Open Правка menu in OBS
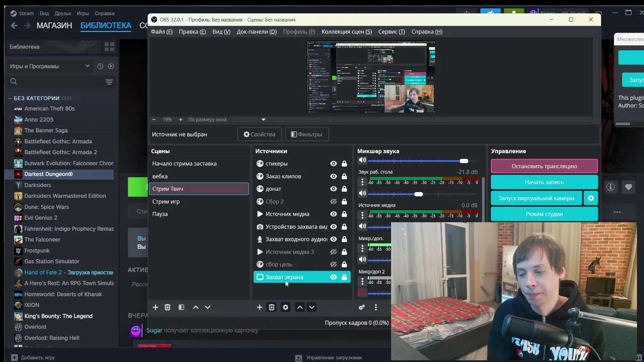The image size is (644, 362). 192,32
